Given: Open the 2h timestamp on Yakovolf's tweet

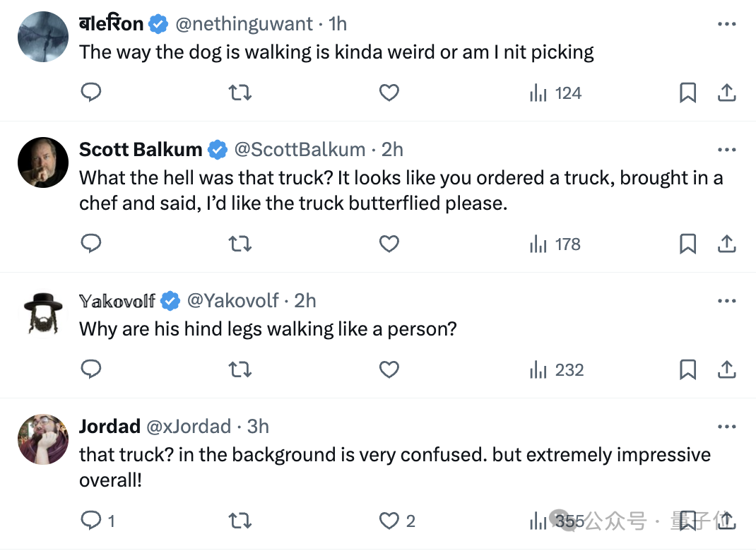Looking at the screenshot, I should pos(305,301).
